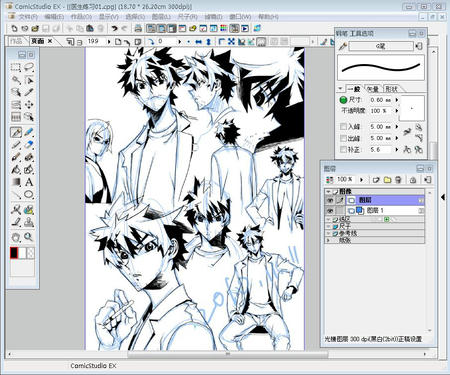Collapse the 图像 layer group
Image resolution: width=450 pixels, height=375 pixels.
coord(329,192)
